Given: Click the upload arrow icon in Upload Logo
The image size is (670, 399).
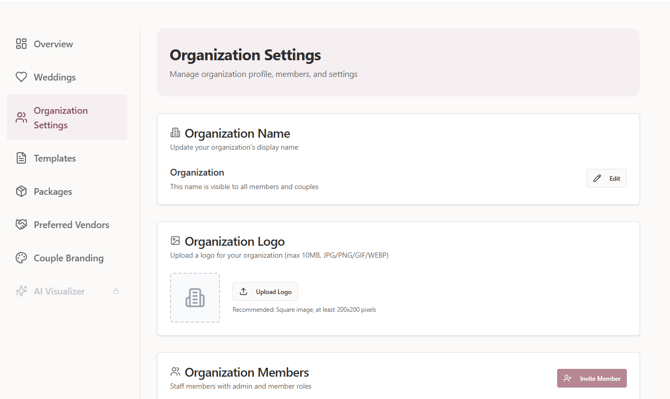Looking at the screenshot, I should (x=243, y=291).
